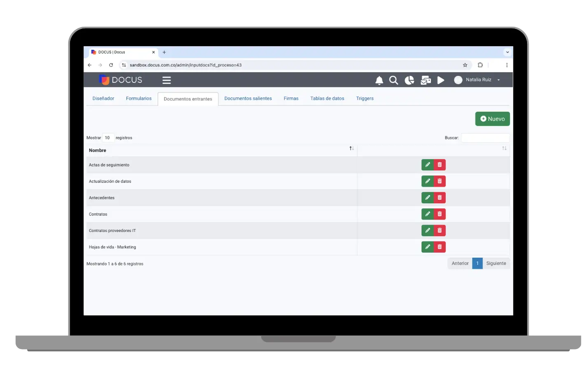Edit the Actas de seguimiento document
Screen dimensions: 588x373
click(427, 165)
